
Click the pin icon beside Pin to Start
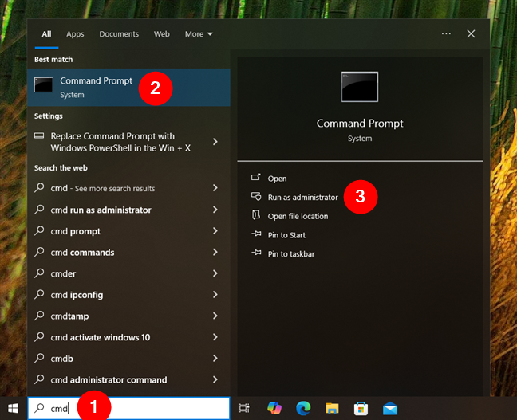pyautogui.click(x=256, y=234)
